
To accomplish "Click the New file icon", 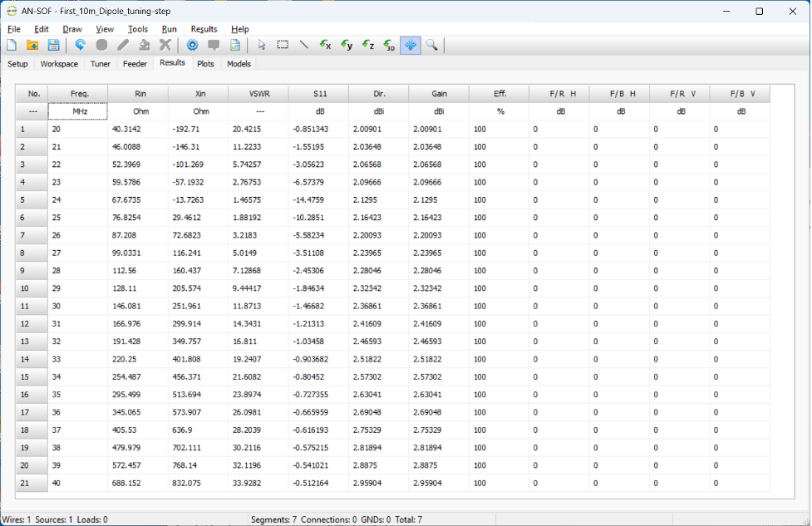I will tap(12, 45).
